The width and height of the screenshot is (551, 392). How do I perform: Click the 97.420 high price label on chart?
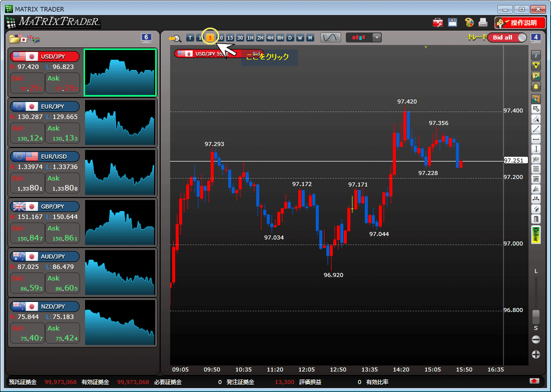407,101
